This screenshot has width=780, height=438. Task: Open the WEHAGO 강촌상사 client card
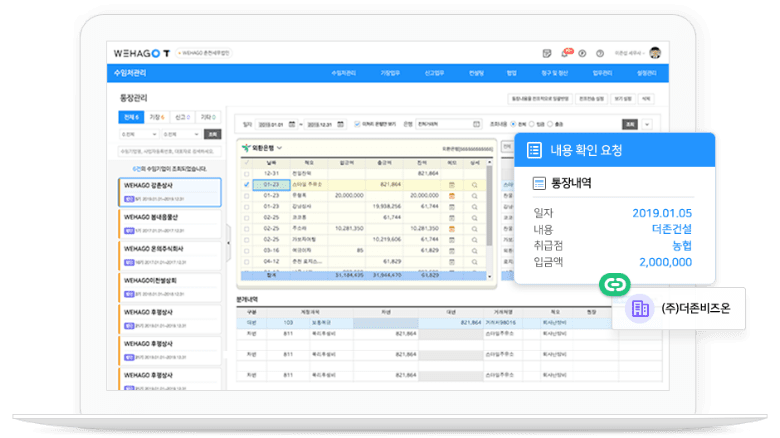(x=170, y=192)
